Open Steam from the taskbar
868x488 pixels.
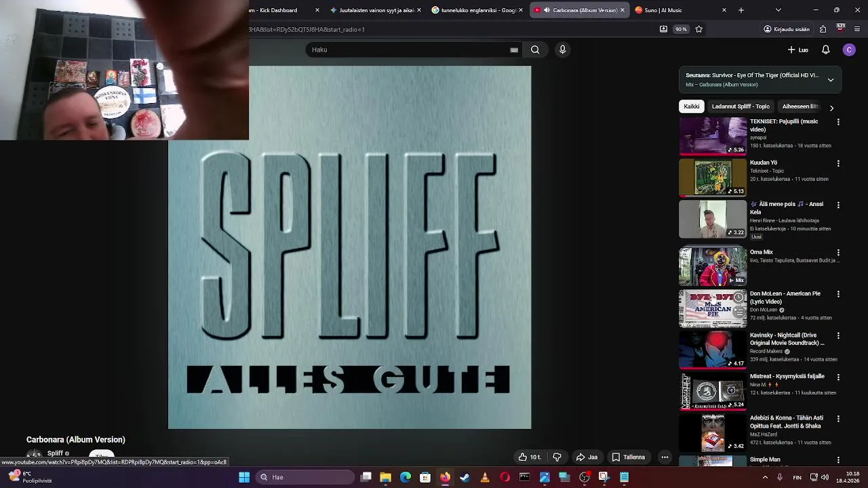[x=465, y=477]
